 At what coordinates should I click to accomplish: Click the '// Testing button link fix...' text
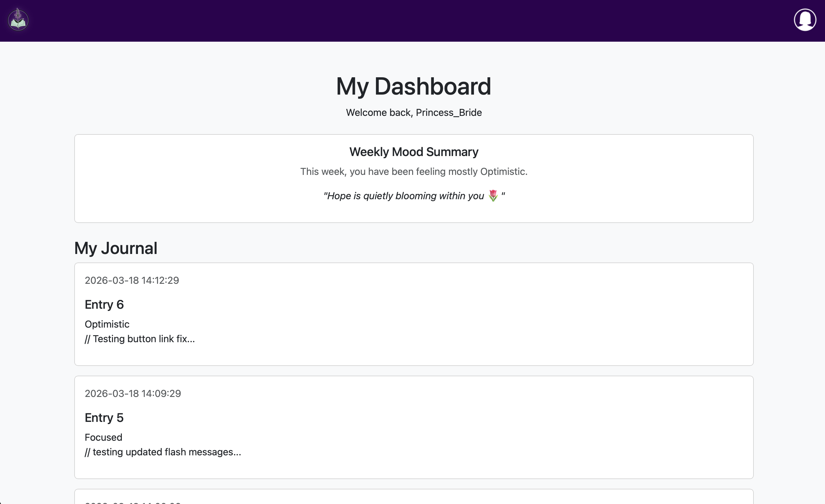(140, 339)
